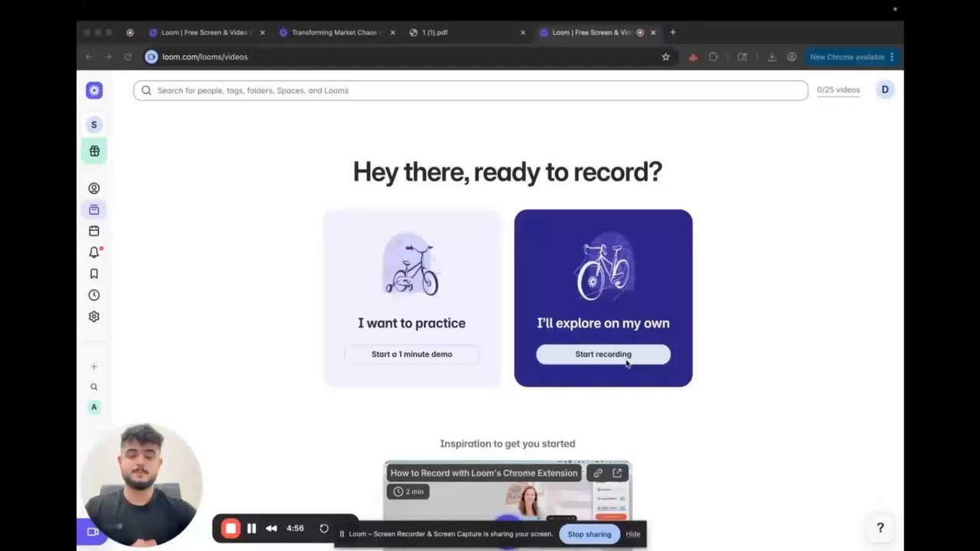
Task: Open Chrome extensions puzzle icon
Action: point(714,57)
